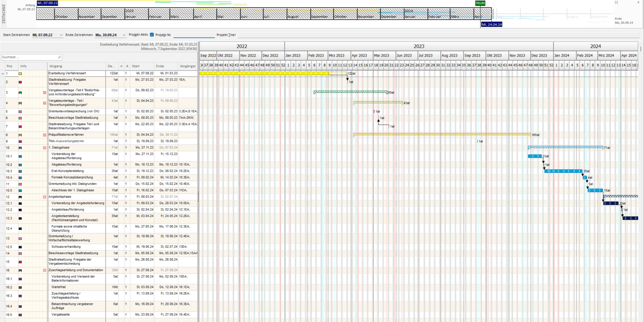Collapse row 10 1. Dialogphase
This screenshot has height=322, width=644.
[44, 148]
